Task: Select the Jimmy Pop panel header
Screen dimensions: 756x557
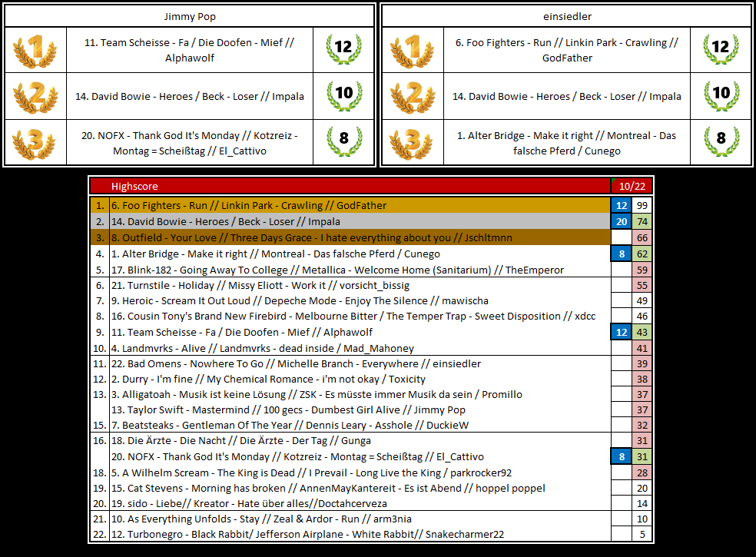Action: (189, 16)
